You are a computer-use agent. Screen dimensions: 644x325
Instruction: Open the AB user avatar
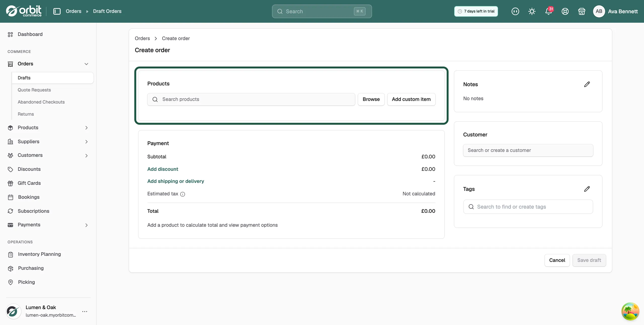[x=599, y=11]
